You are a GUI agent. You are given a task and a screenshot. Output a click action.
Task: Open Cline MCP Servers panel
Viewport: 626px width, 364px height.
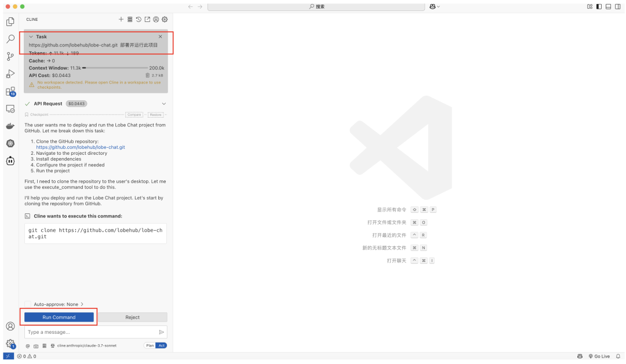click(x=130, y=19)
